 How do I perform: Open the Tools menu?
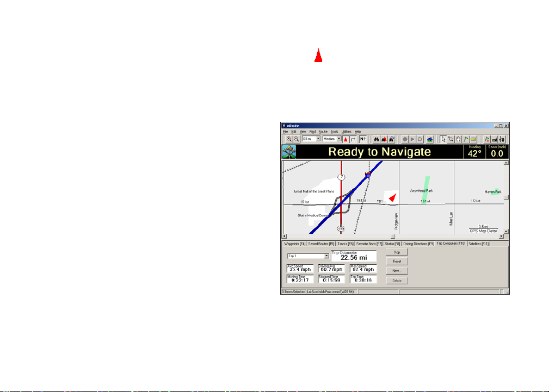tap(335, 132)
